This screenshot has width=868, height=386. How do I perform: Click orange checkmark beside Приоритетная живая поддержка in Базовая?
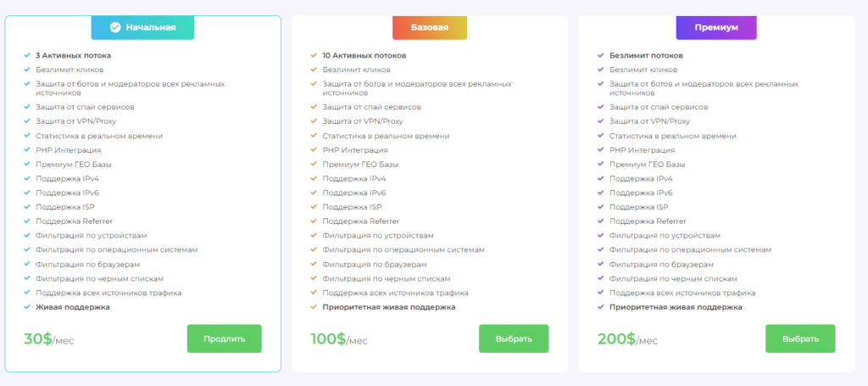(x=314, y=307)
